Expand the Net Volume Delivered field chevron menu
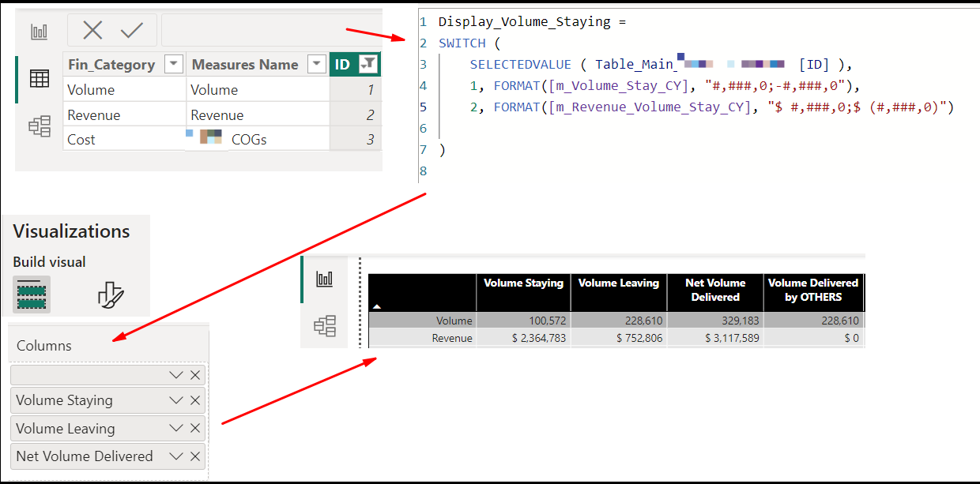 176,456
